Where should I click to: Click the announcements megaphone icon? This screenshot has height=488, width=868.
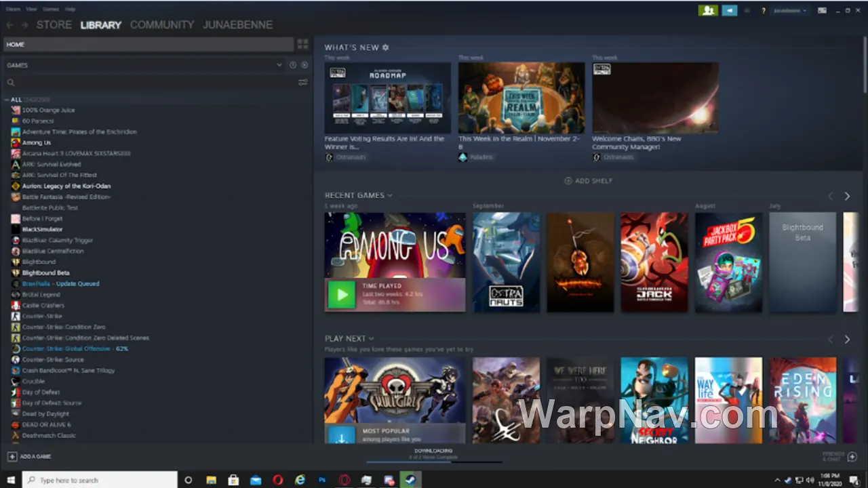point(729,10)
